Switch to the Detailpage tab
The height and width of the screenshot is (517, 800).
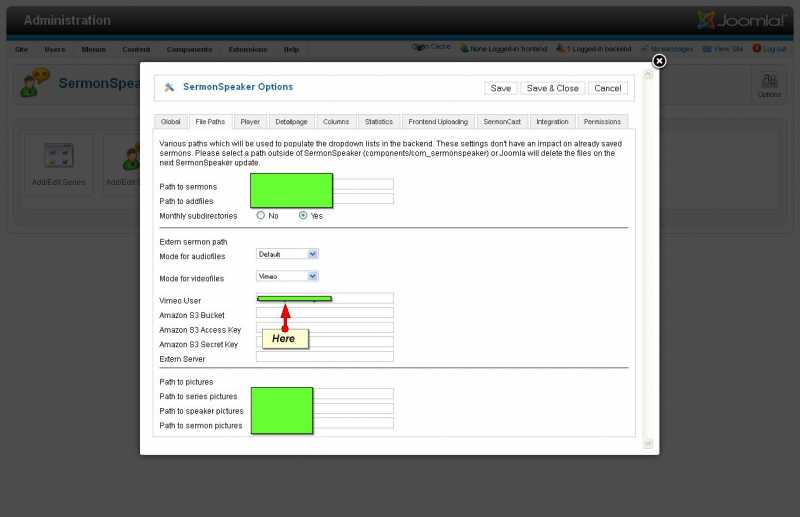coord(291,121)
